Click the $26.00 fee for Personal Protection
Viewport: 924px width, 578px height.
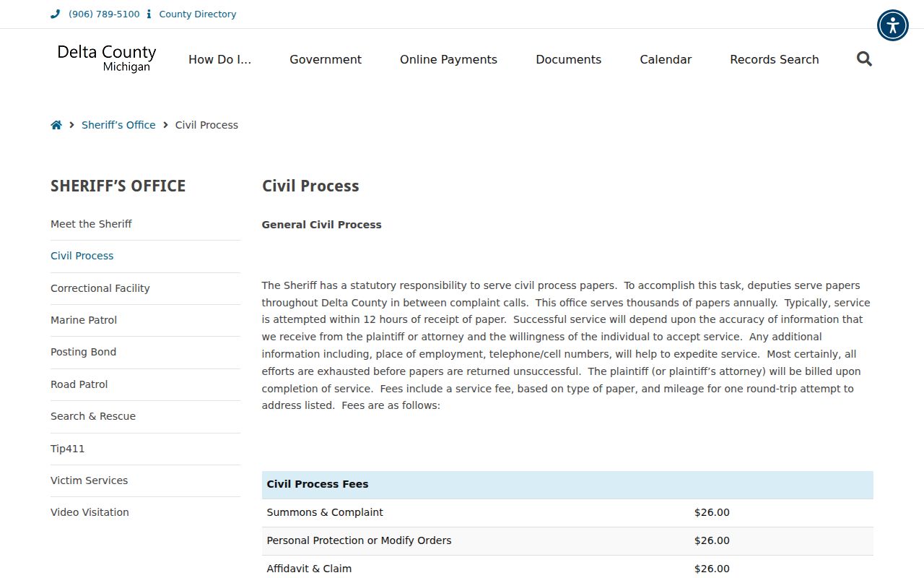[712, 540]
